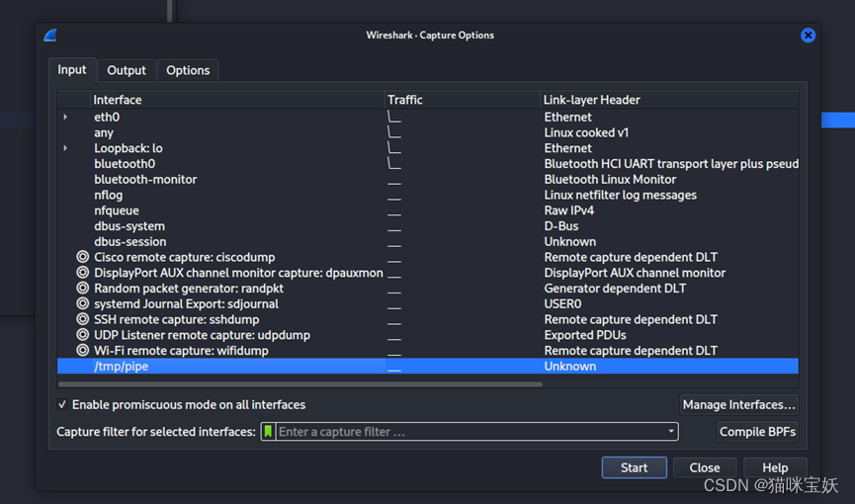Open gear options for systemd Journal Export: sdjournal
The width and height of the screenshot is (855, 504).
82,303
